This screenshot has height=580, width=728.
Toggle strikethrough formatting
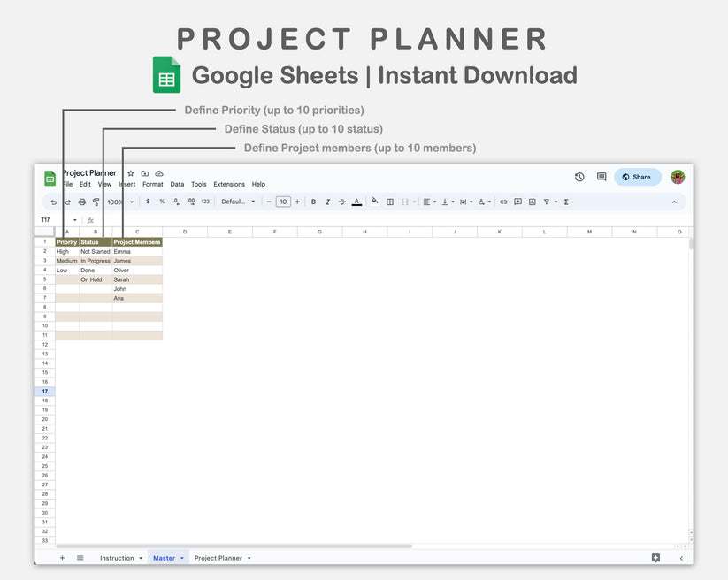click(x=341, y=202)
